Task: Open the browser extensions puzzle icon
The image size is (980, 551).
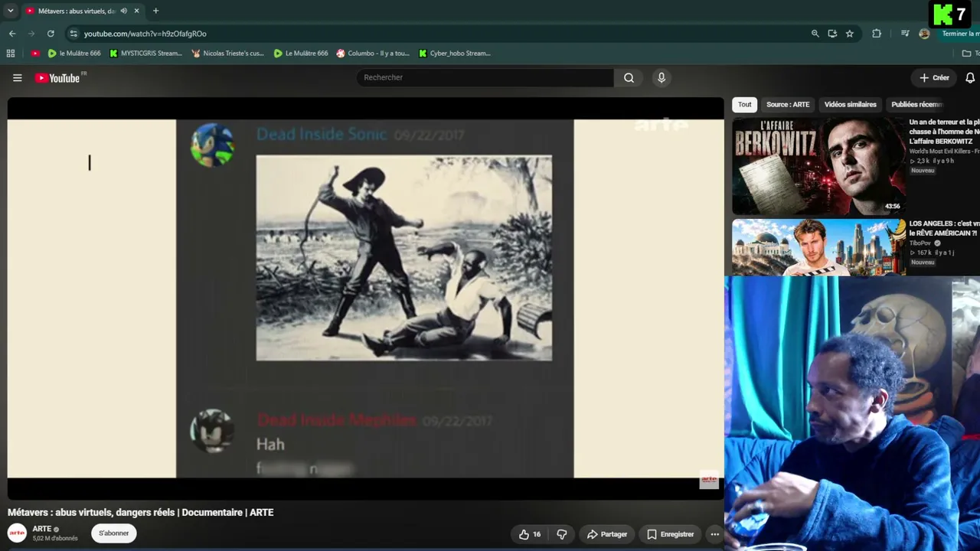Action: [x=877, y=34]
